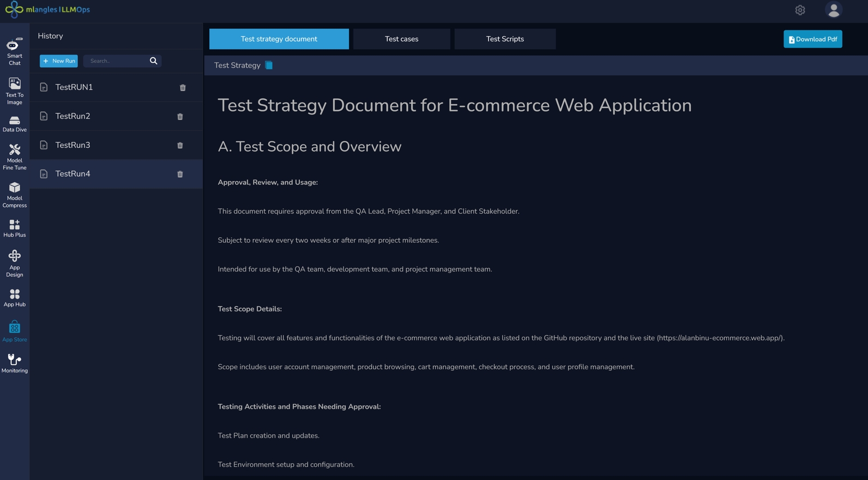Click the copy icon beside Test Strategy
868x480 pixels.
point(269,65)
